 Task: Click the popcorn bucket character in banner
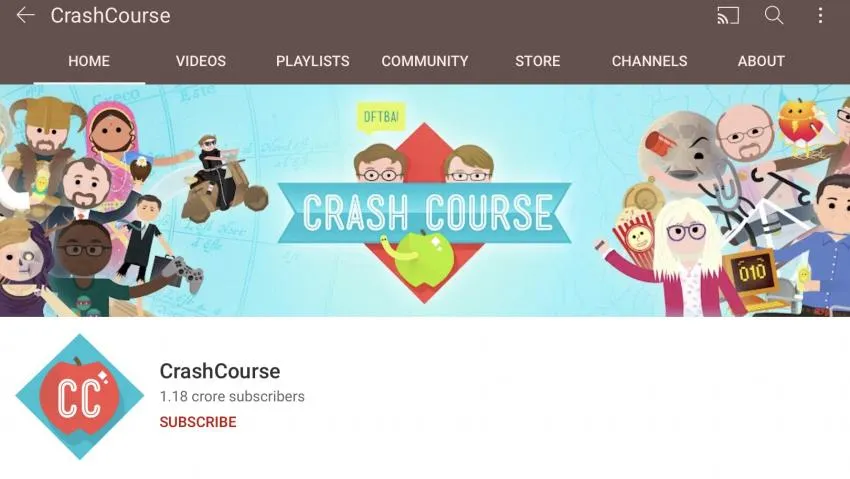coord(634,236)
